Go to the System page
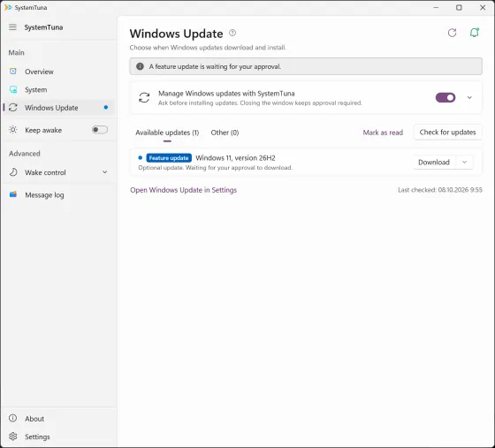This screenshot has height=448, width=495. point(58,89)
